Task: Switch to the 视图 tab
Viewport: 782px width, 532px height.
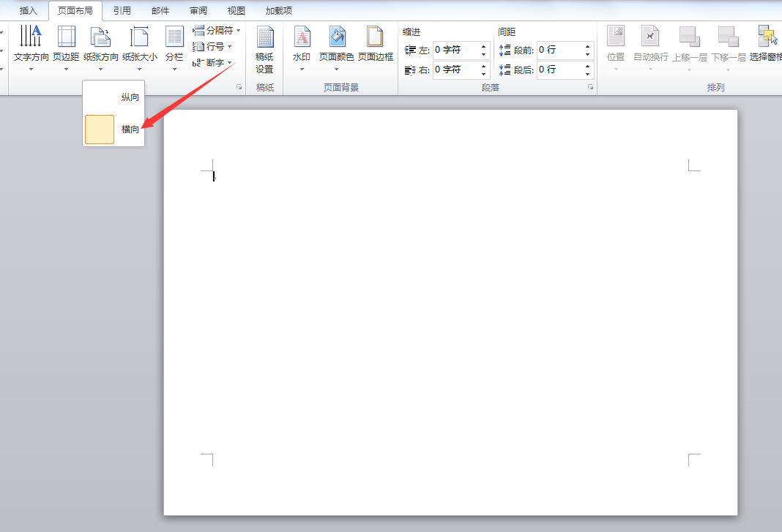Action: tap(236, 10)
